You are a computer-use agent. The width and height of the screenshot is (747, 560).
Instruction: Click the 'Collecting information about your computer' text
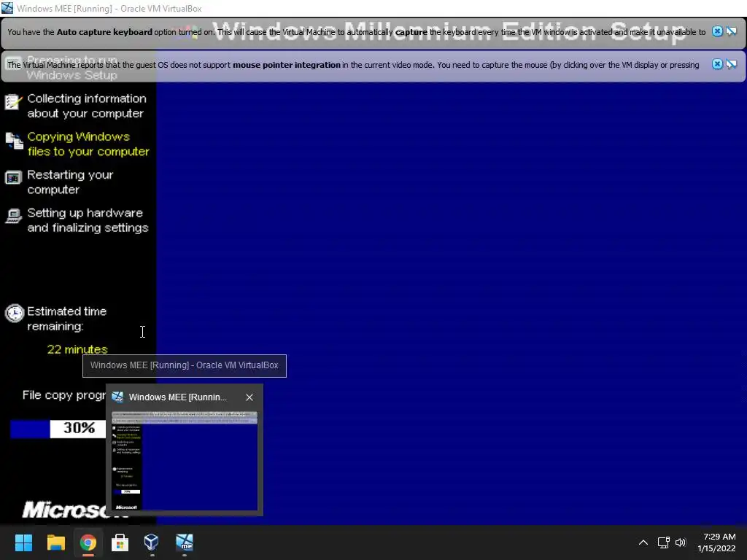(x=87, y=106)
